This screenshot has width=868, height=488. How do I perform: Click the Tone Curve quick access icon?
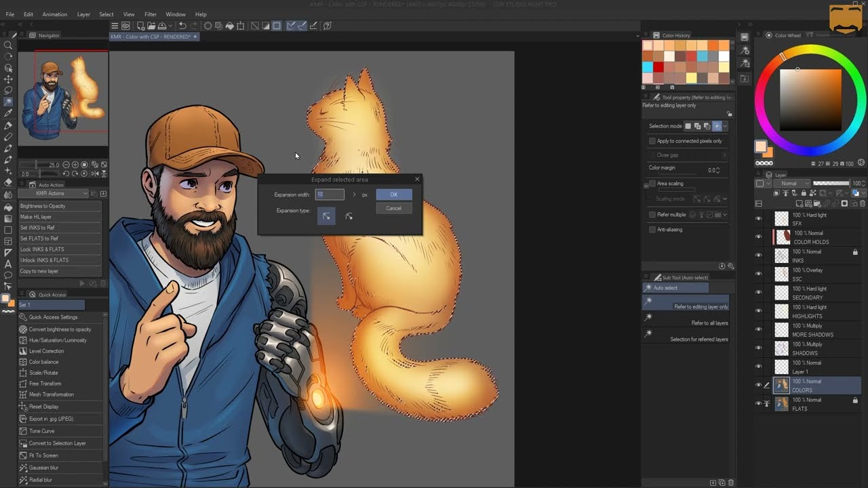click(x=23, y=431)
